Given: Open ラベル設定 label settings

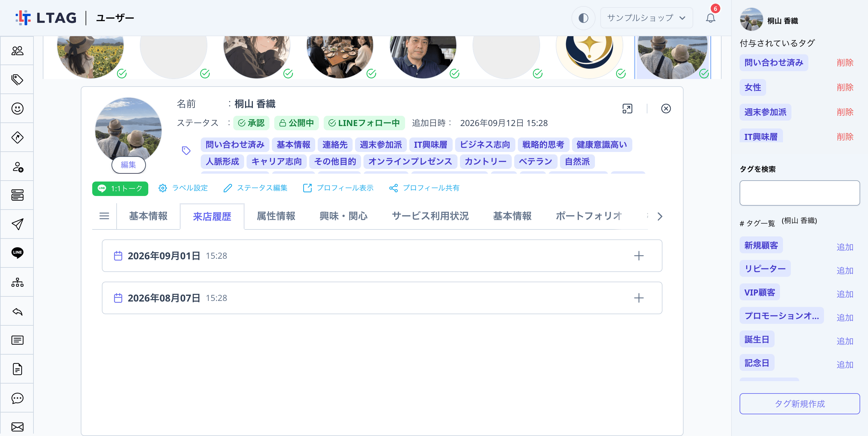Looking at the screenshot, I should tap(183, 188).
